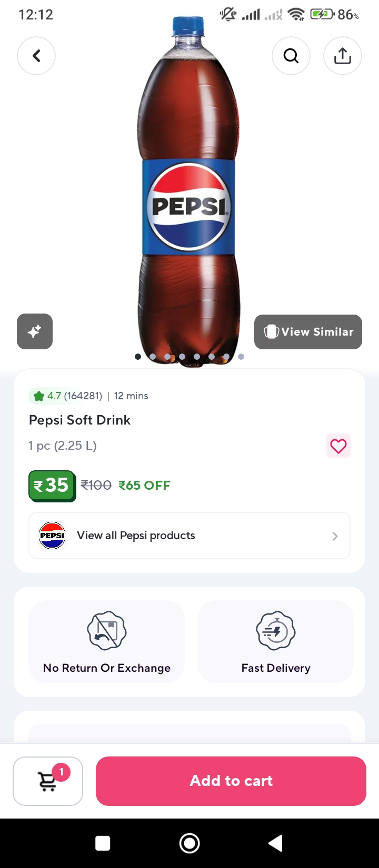Viewport: 379px width, 868px height.
Task: Tap the back arrow button
Action: 36,56
